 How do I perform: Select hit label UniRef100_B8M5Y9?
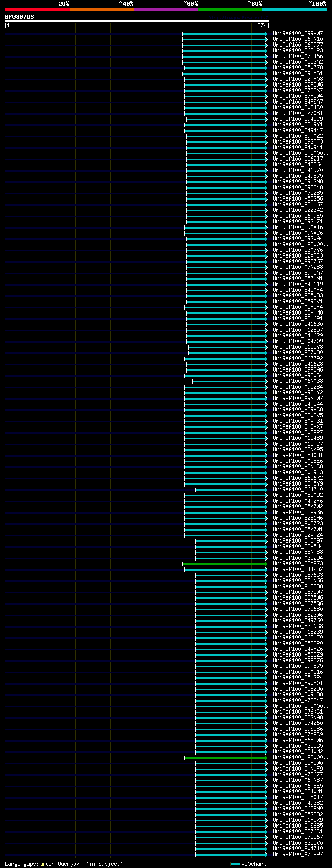[298, 484]
